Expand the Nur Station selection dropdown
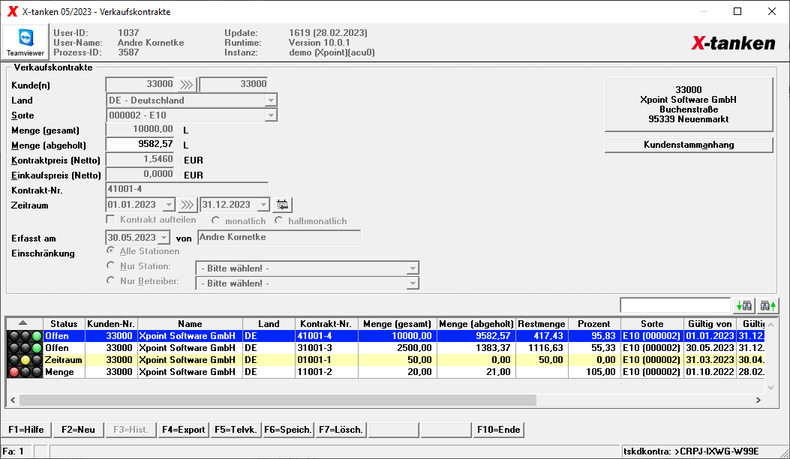Screen dimensions: 790x459 [412, 269]
